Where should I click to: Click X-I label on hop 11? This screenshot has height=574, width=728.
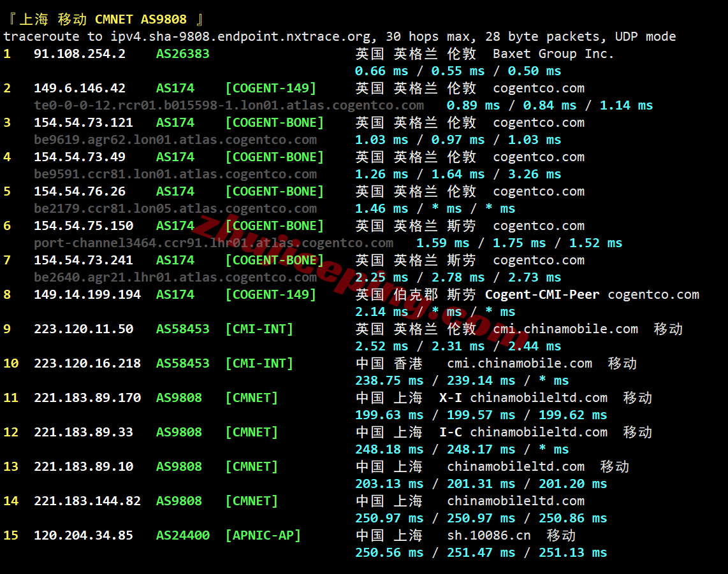450,397
